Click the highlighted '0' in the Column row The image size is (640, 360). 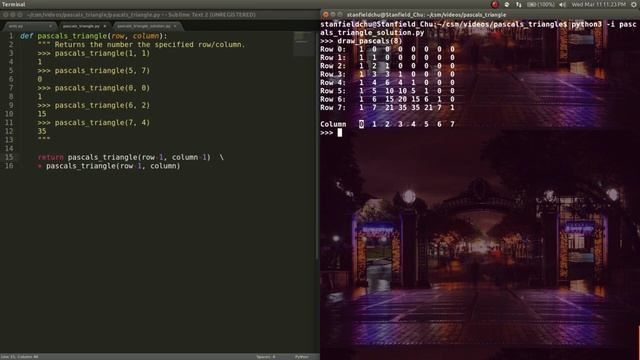pos(361,124)
